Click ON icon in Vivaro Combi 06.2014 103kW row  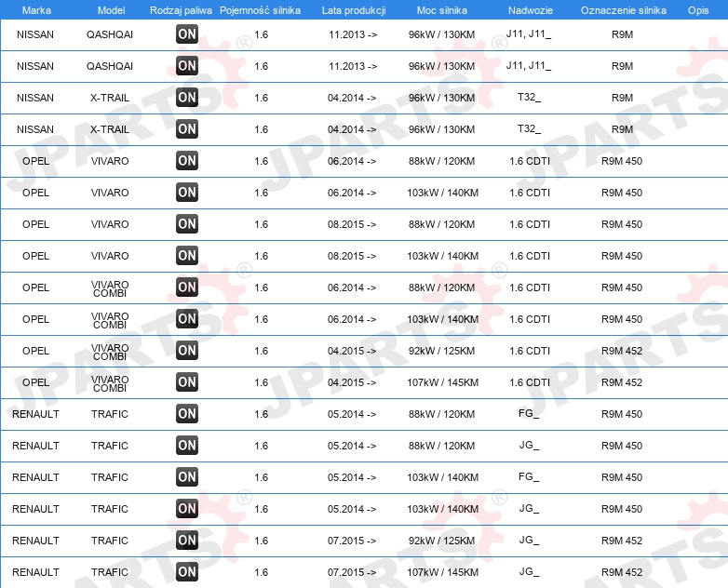point(187,318)
